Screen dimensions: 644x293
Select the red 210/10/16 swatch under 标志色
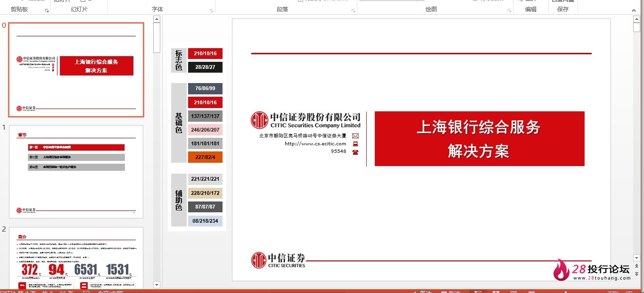pyautogui.click(x=205, y=54)
